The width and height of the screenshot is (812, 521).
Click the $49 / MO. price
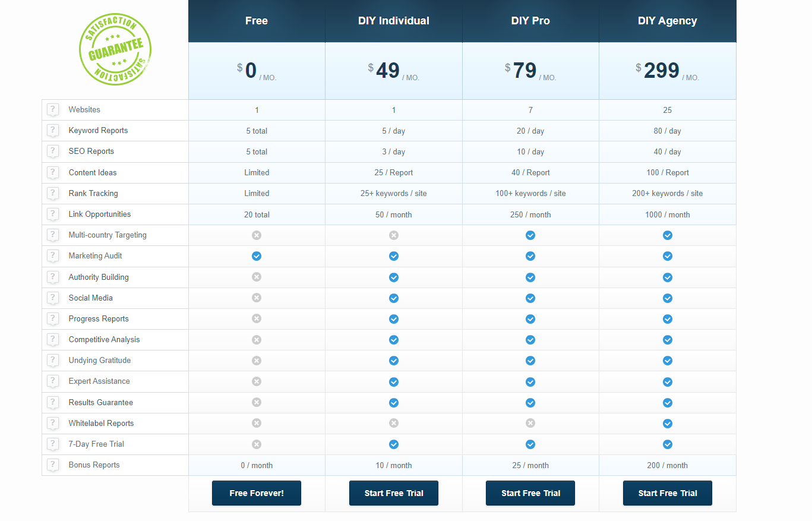[394, 71]
